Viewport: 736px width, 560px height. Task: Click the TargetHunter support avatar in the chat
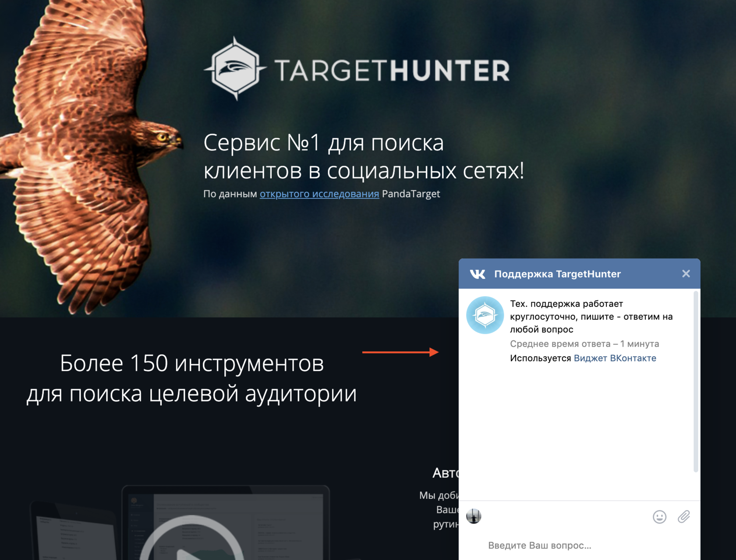pyautogui.click(x=485, y=315)
